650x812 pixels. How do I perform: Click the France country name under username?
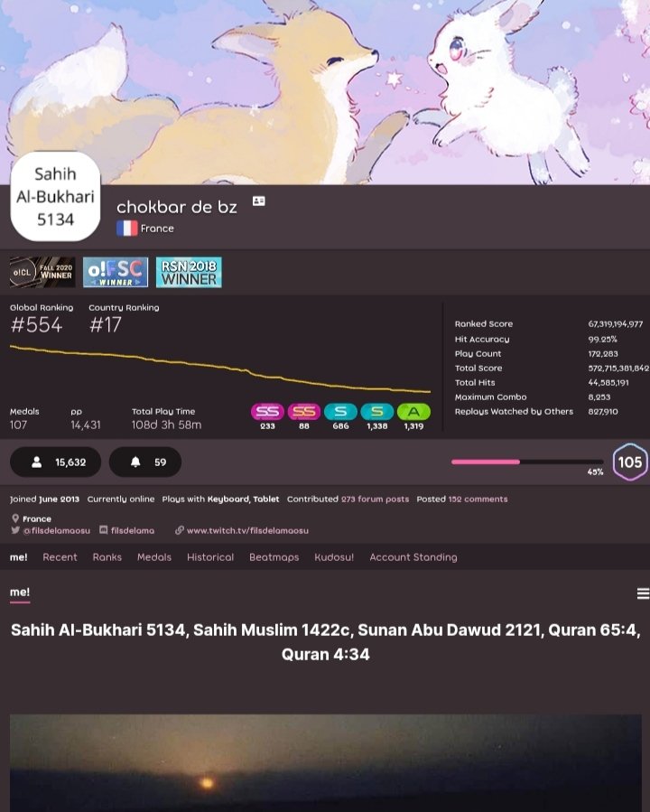[x=157, y=229]
